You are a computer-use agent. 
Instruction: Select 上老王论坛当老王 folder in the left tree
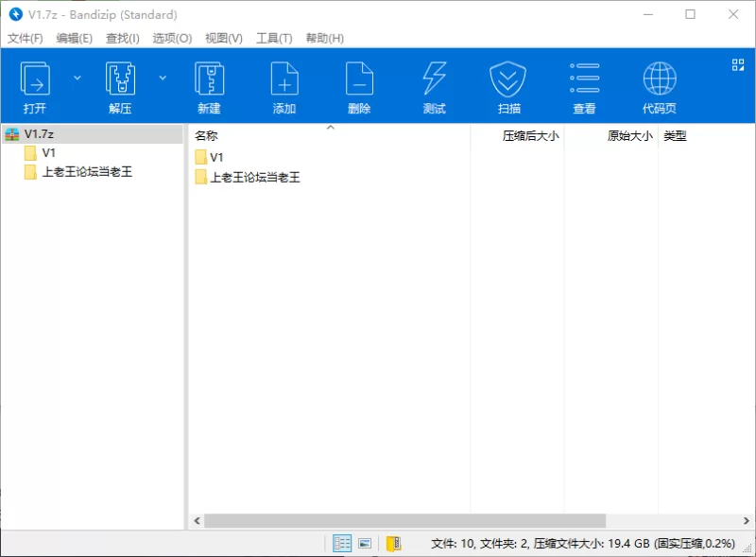(x=78, y=172)
